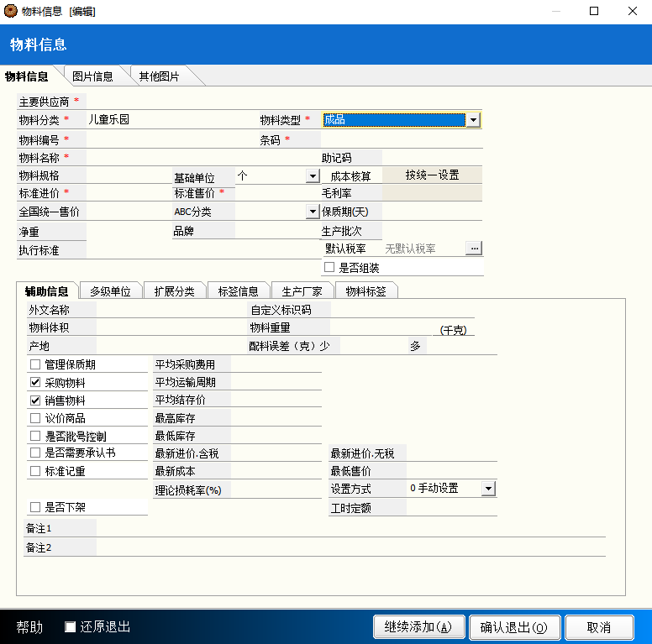Image resolution: width=652 pixels, height=644 pixels.
Task: Click 工时定额 input field
Action: click(x=451, y=508)
